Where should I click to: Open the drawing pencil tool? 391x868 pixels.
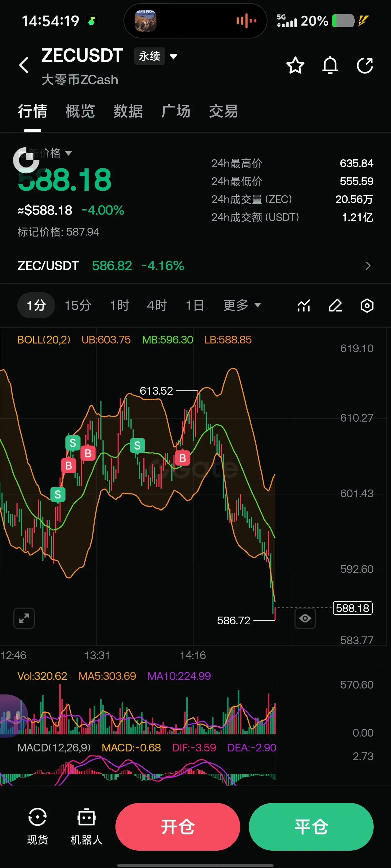point(335,306)
